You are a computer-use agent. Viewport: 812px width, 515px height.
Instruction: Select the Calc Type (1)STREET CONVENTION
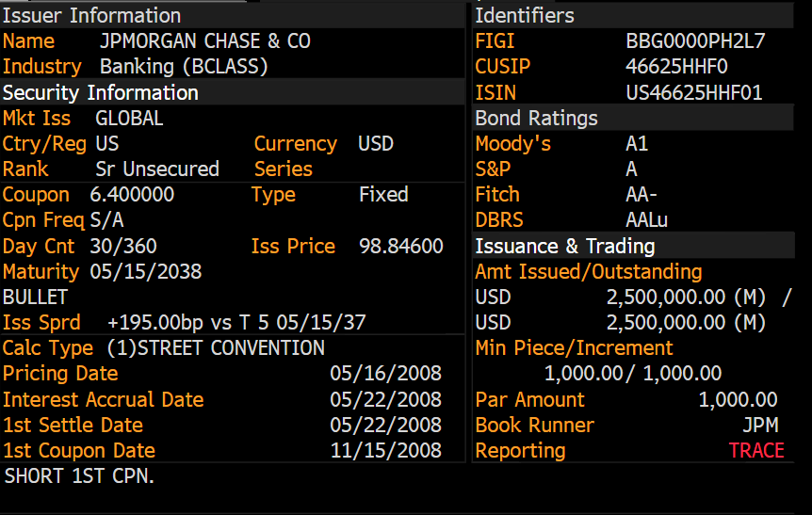pyautogui.click(x=216, y=347)
